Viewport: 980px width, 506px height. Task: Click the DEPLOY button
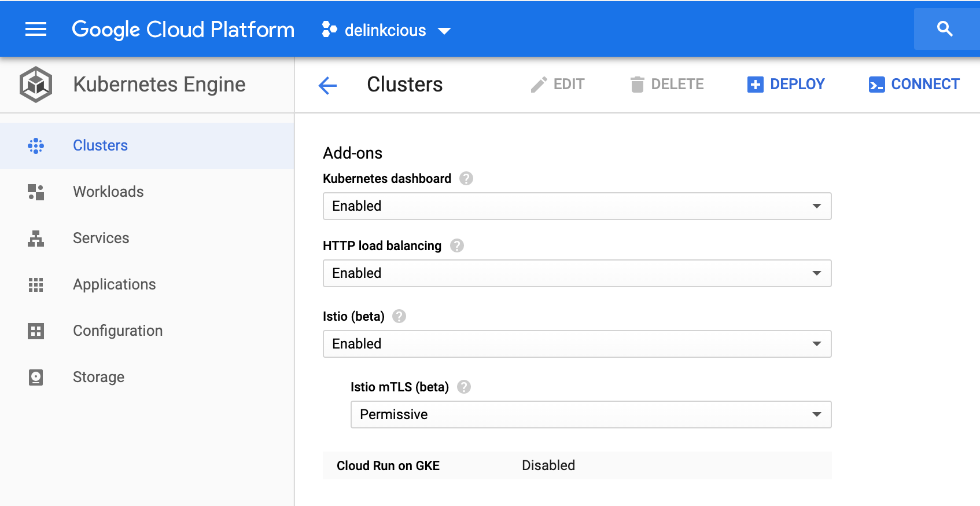pos(786,85)
